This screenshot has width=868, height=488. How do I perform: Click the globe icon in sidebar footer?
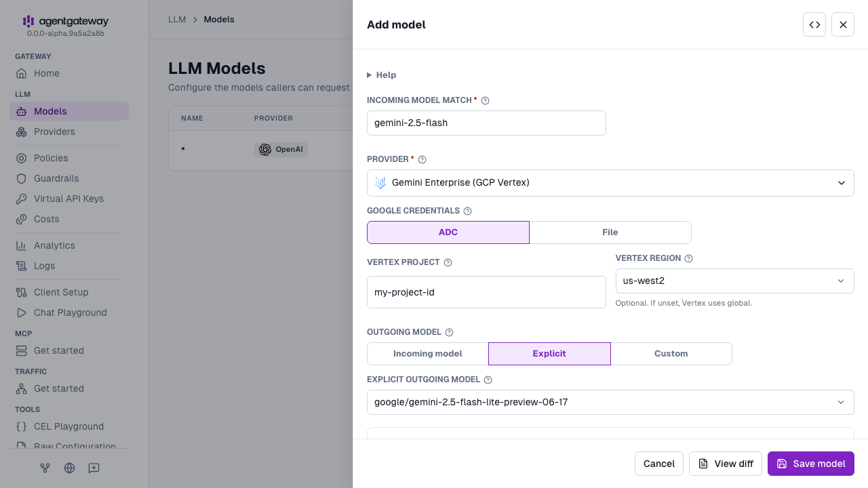69,468
